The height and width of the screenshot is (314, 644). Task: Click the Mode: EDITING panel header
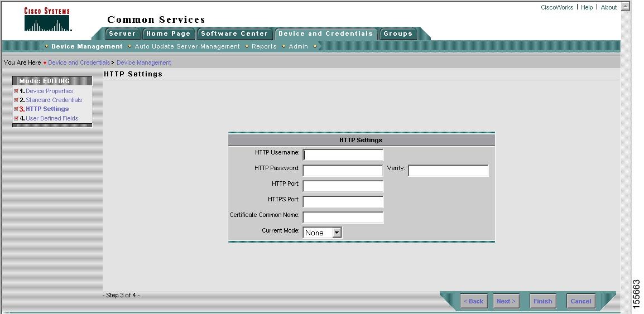(x=52, y=81)
